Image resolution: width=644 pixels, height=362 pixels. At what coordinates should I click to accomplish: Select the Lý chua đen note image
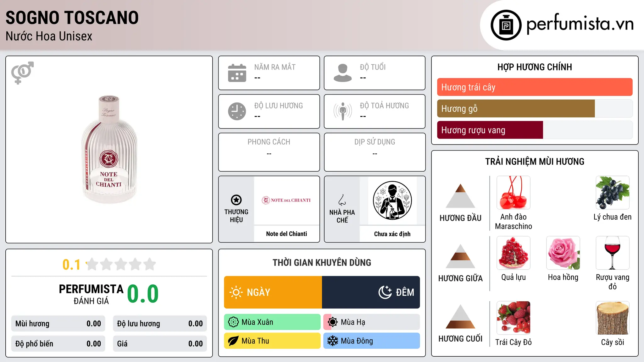tap(613, 193)
